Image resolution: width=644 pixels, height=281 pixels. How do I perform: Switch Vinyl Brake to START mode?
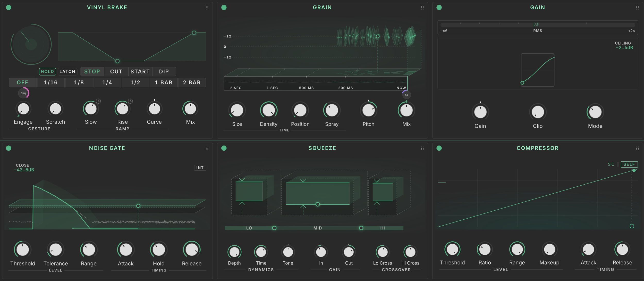click(140, 71)
